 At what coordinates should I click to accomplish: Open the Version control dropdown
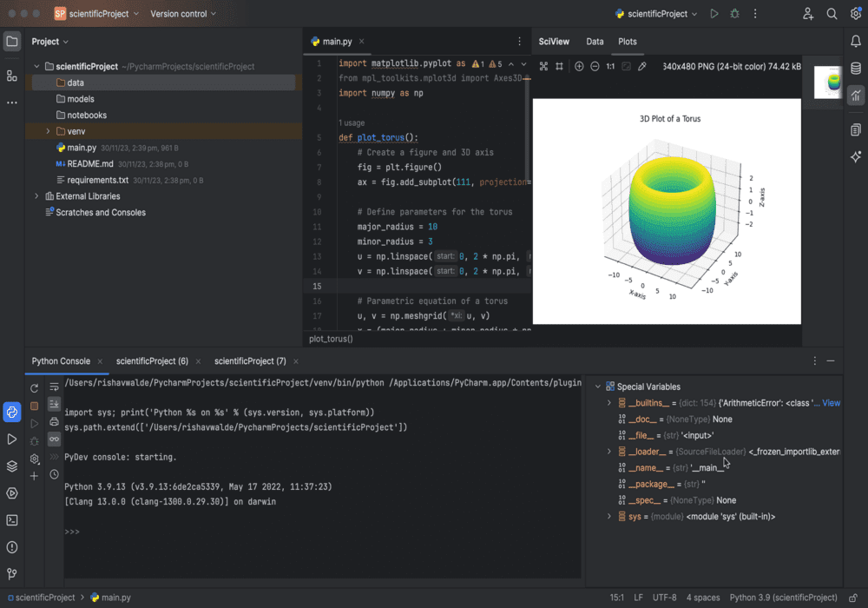(183, 14)
